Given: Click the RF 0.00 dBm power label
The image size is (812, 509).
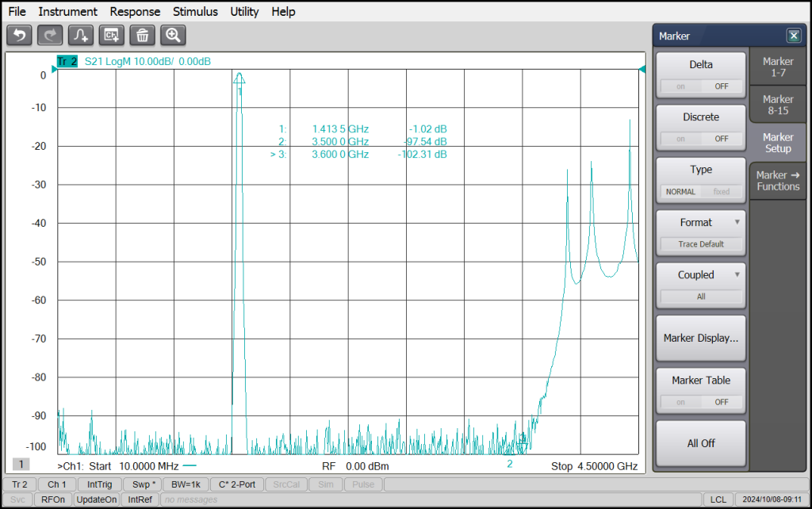Looking at the screenshot, I should click(x=355, y=466).
